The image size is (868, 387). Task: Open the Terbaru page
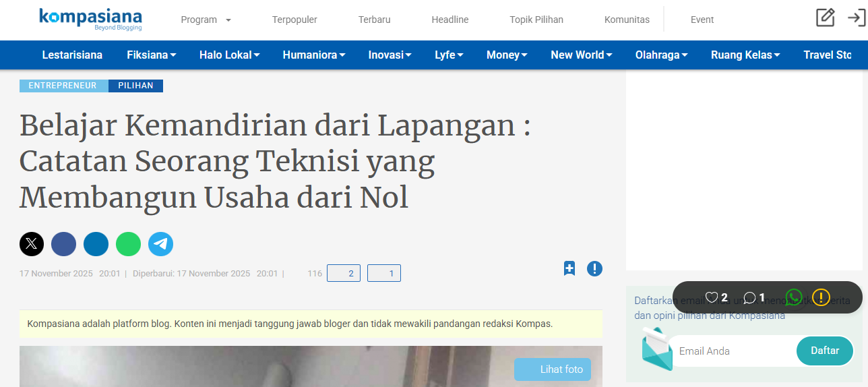coord(375,20)
